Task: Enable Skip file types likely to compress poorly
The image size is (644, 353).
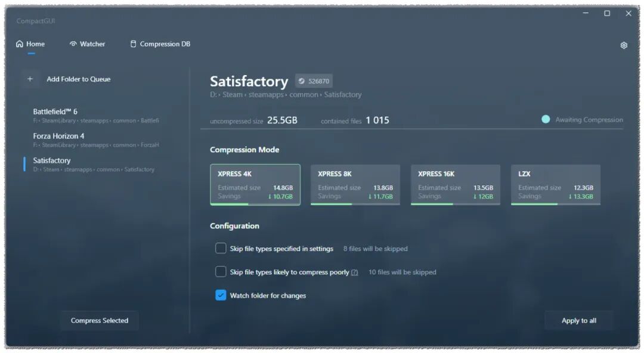Action: coord(221,272)
